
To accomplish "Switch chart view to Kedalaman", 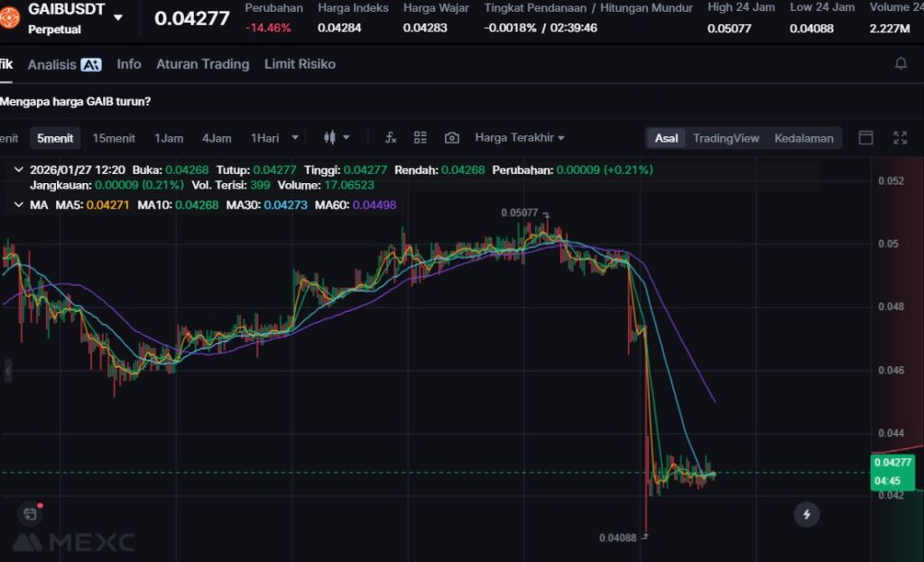I will click(x=803, y=138).
